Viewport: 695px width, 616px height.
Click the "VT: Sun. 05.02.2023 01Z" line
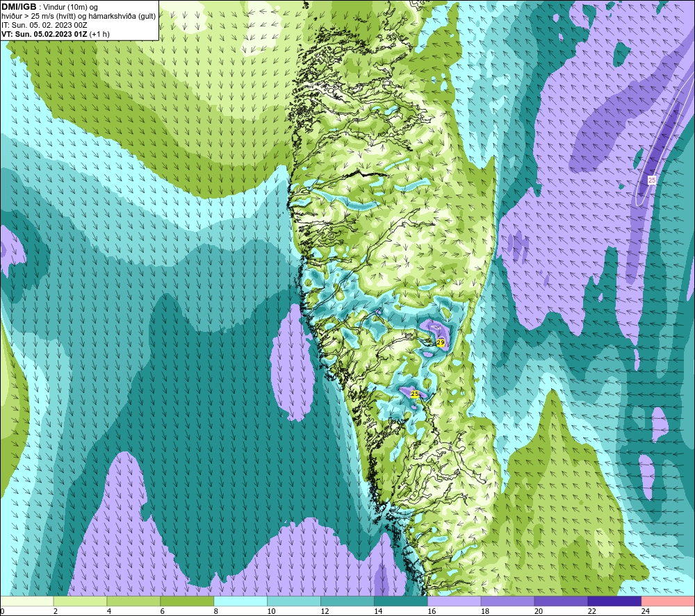coord(44,34)
